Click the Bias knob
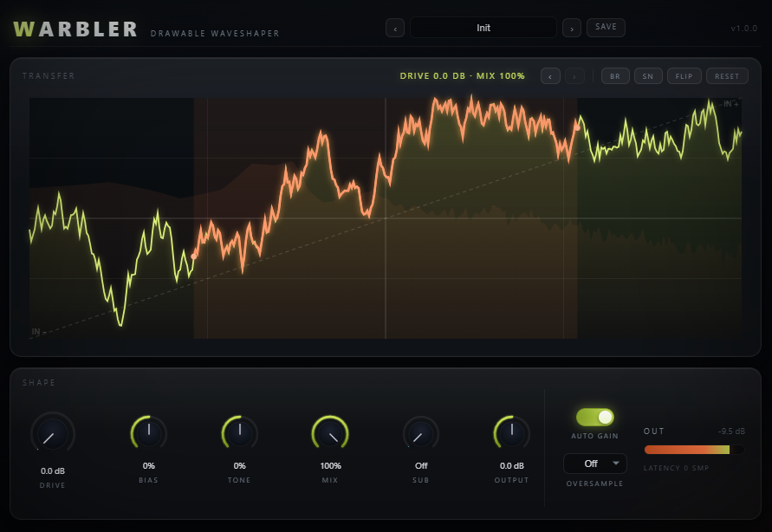772x532 pixels. (149, 433)
